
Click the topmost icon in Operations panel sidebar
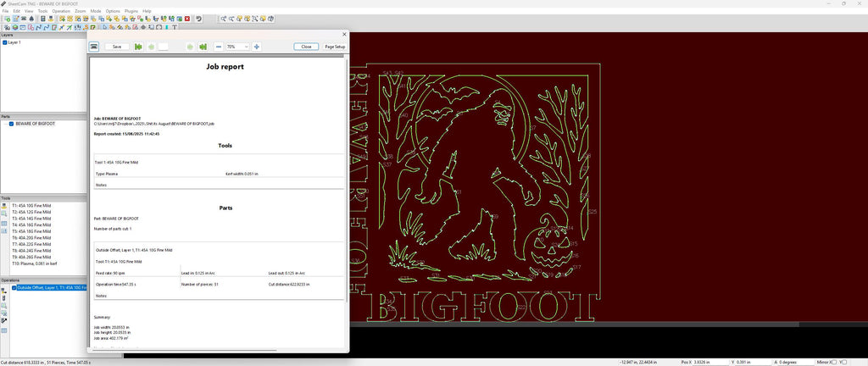(x=4, y=291)
